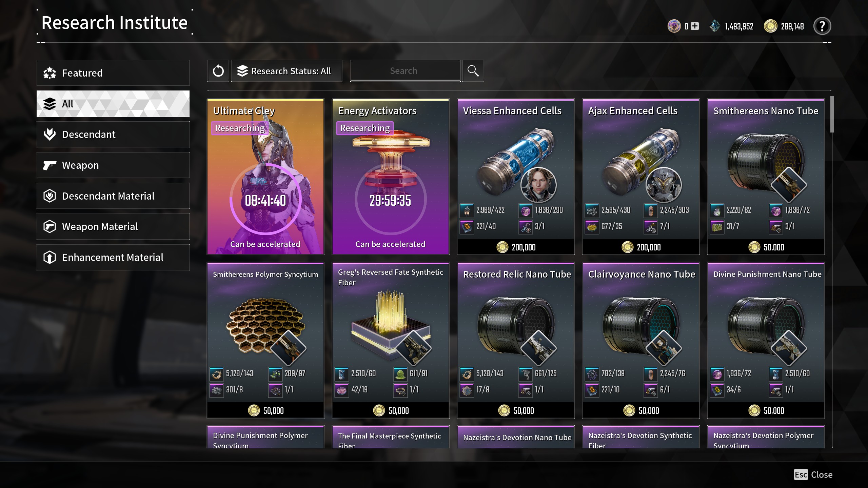Select the Clairvoyance Nano Tube research card
868x488 pixels.
pyautogui.click(x=641, y=340)
